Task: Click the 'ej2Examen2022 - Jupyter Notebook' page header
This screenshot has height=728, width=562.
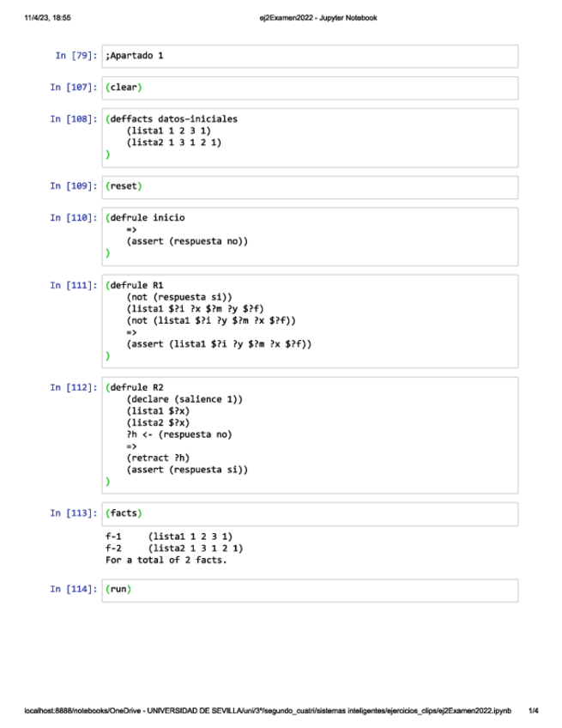Action: click(x=318, y=18)
